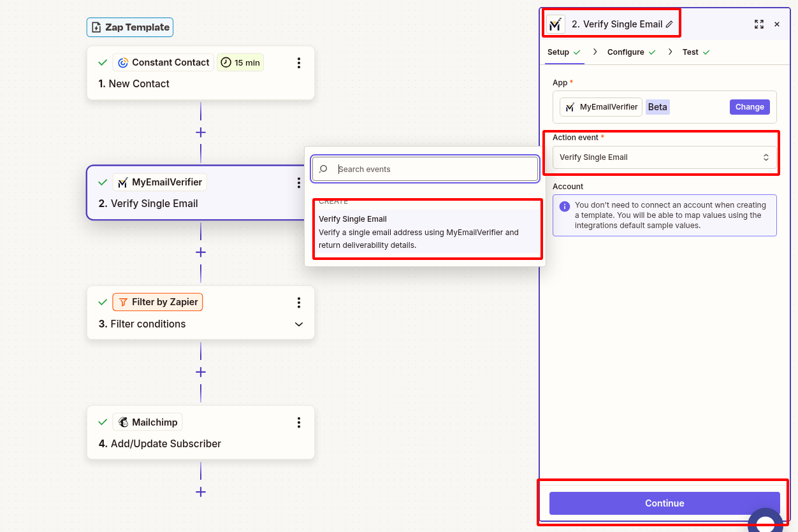Open the options menu on Add/Update Subscriber

299,422
